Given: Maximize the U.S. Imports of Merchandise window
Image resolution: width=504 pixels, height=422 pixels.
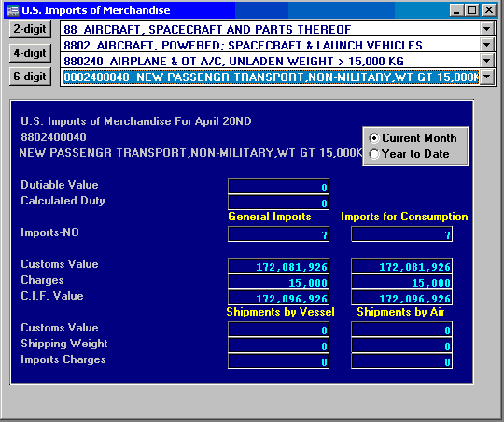Looking at the screenshot, I should pos(472,10).
